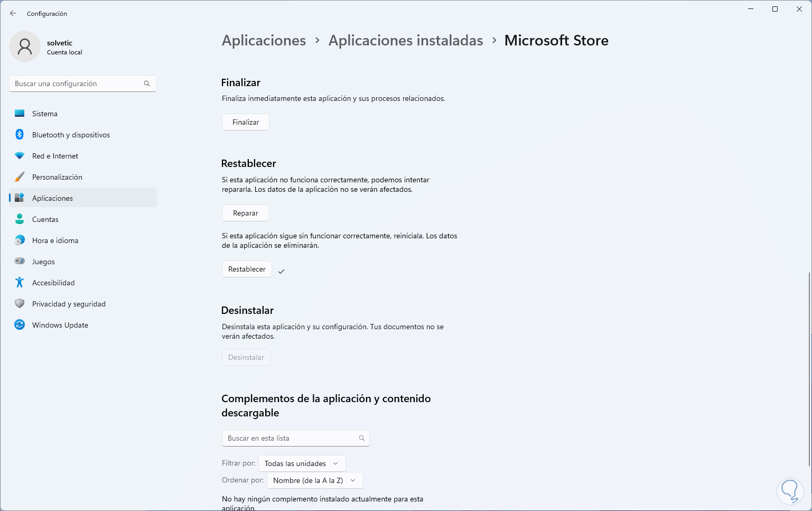Click the search magnifier in complementos list

point(362,438)
